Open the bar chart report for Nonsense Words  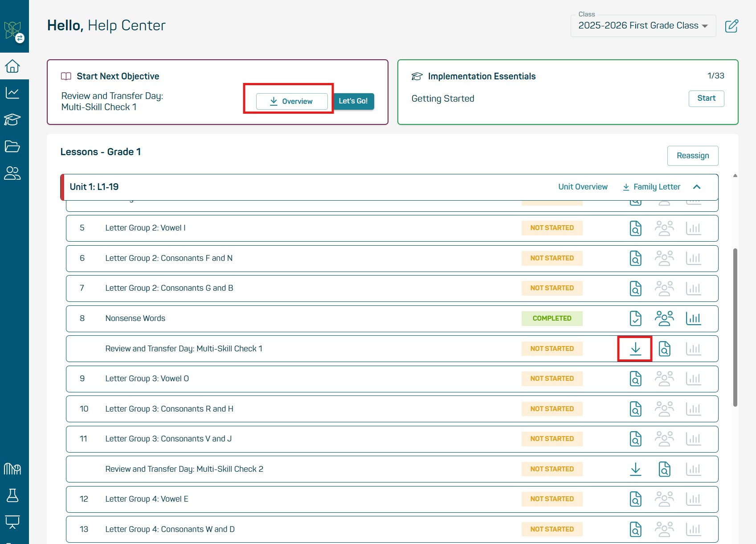(694, 318)
